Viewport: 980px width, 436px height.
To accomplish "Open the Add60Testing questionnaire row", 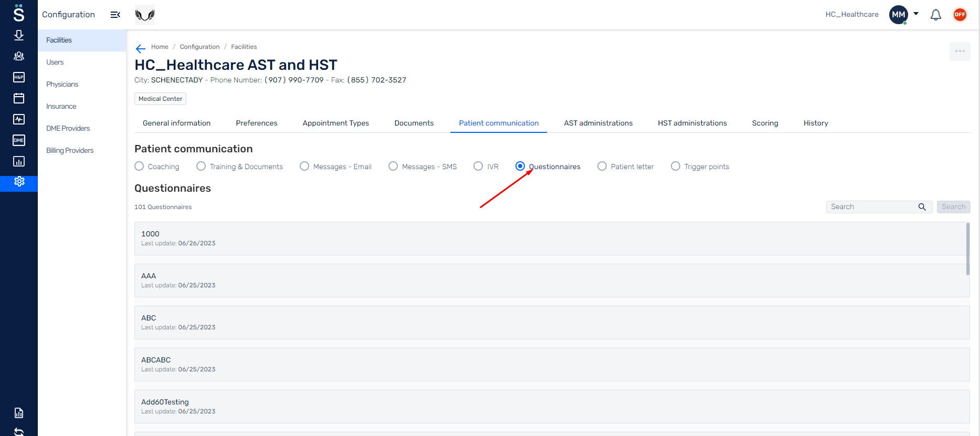I will point(552,407).
